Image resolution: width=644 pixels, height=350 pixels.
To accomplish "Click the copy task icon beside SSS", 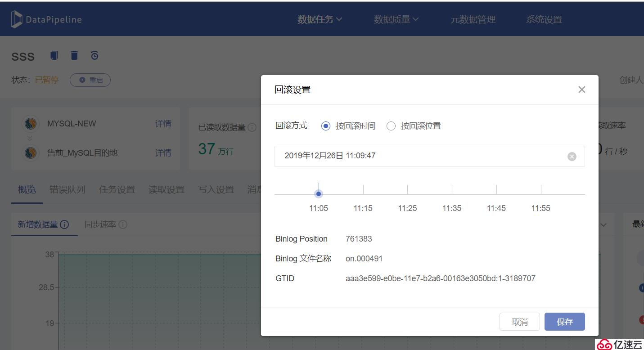I will tap(54, 55).
